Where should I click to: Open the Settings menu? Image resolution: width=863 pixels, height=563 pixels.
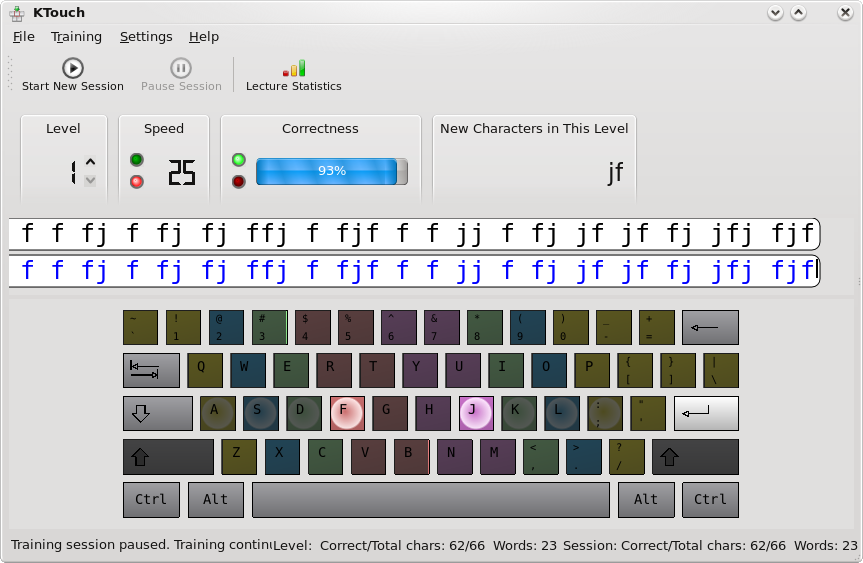point(146,37)
